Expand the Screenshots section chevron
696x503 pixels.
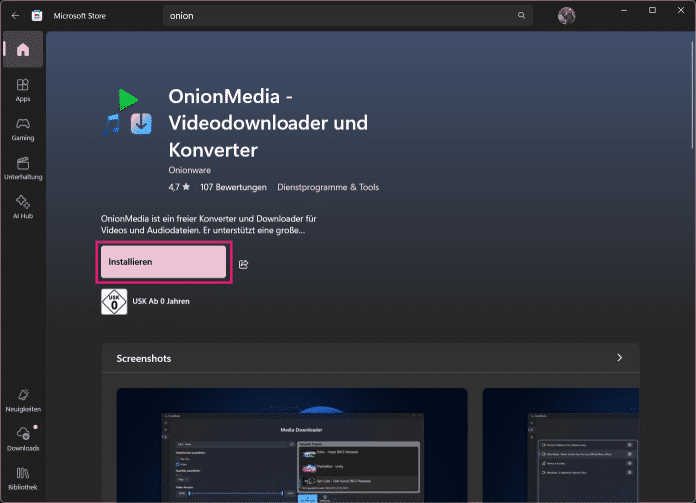click(x=619, y=357)
